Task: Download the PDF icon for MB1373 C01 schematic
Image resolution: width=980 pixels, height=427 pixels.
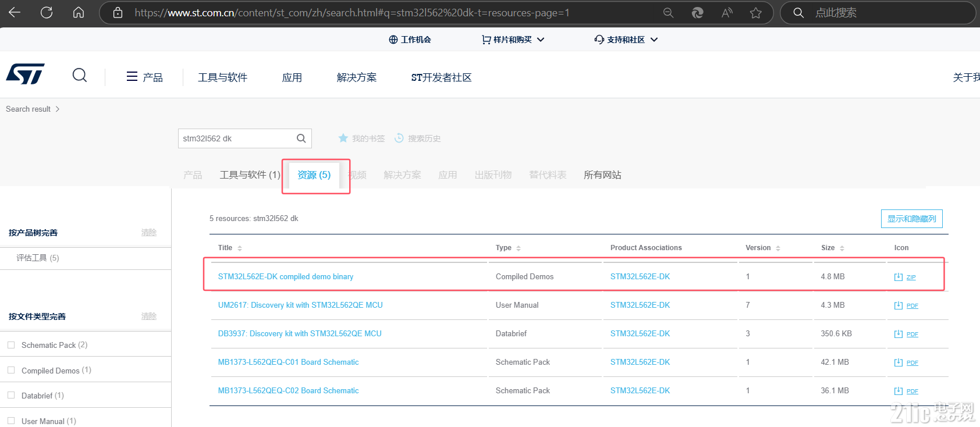Action: [906, 362]
